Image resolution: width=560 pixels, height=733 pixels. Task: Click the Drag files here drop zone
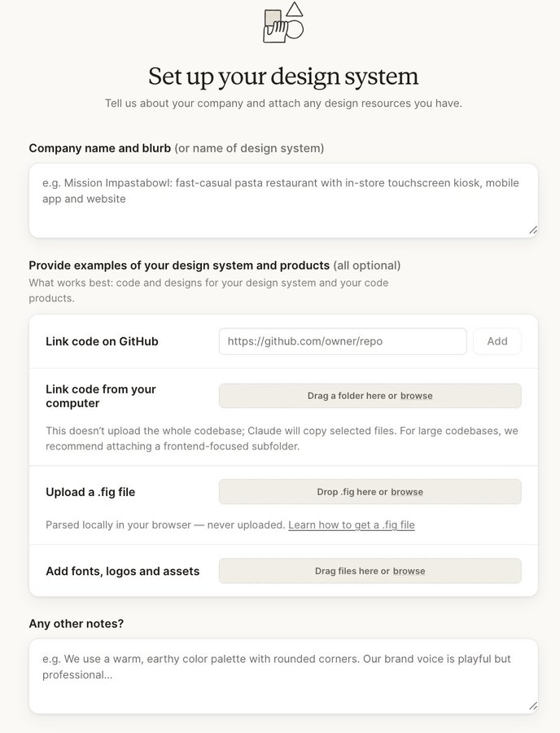coord(370,571)
